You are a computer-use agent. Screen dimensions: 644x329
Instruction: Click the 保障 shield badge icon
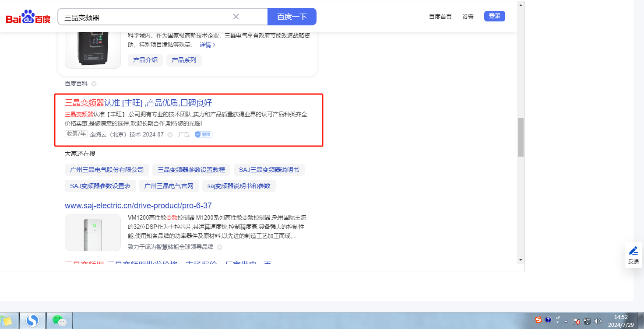(197, 135)
